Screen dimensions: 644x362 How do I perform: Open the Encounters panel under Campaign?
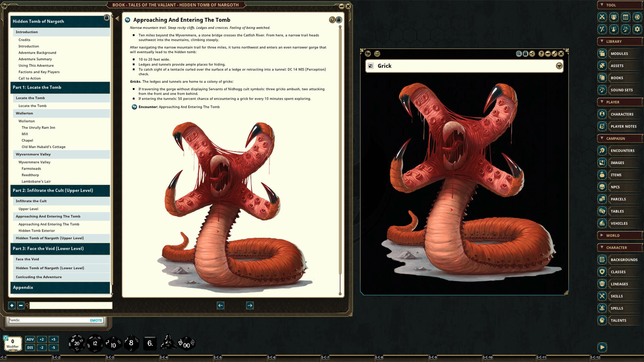click(x=602, y=150)
